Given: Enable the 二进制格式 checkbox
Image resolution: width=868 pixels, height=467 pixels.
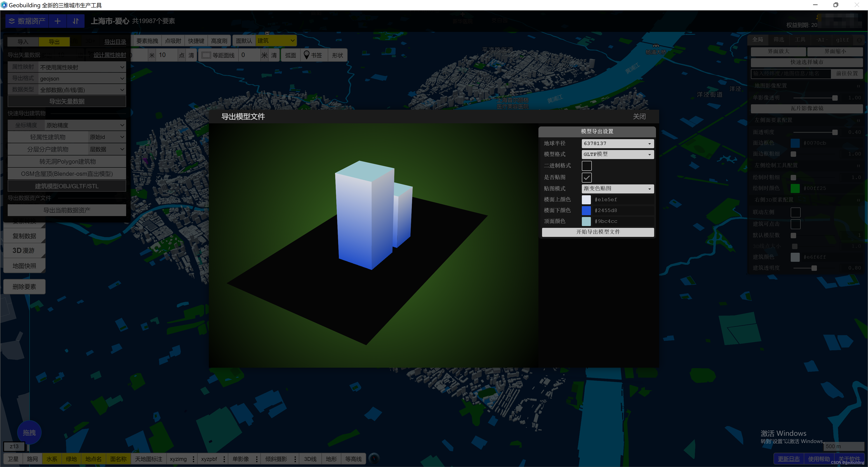Looking at the screenshot, I should (586, 166).
